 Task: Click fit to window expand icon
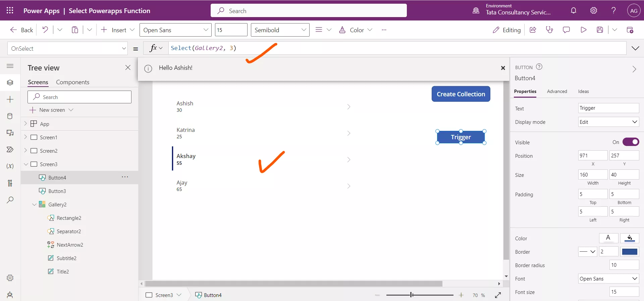pyautogui.click(x=498, y=295)
